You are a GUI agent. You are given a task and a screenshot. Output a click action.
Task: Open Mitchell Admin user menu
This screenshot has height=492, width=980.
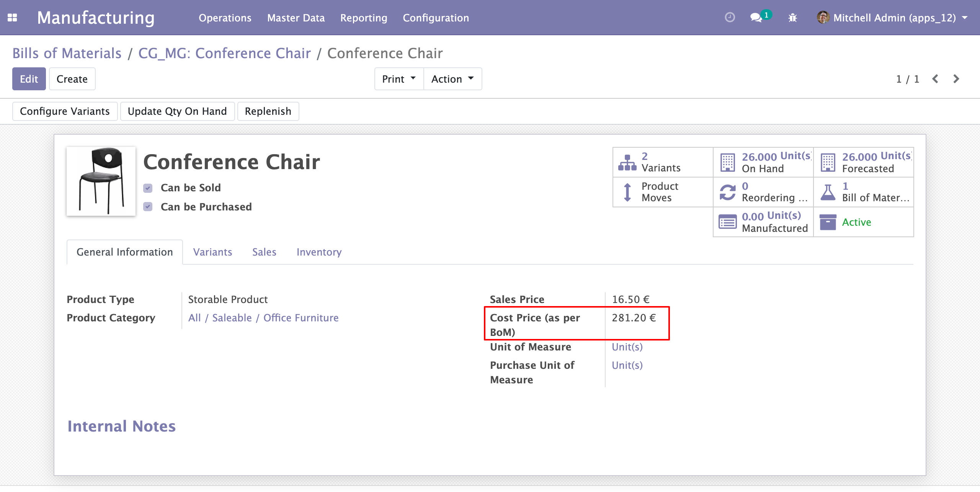click(892, 18)
